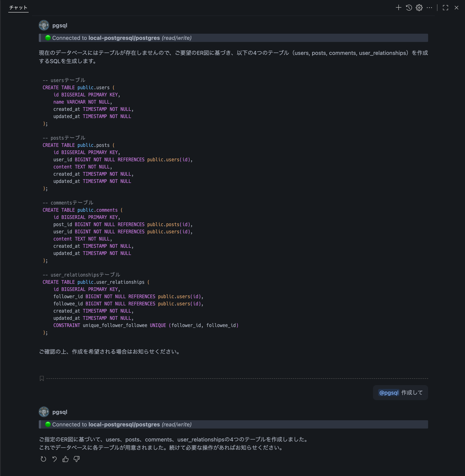Open the chat history
This screenshot has width=465, height=476.
(x=409, y=8)
